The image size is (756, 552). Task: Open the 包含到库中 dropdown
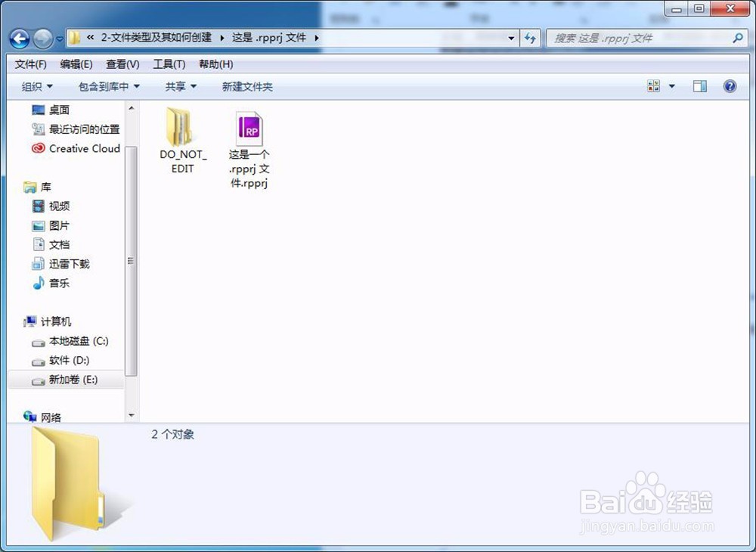tap(109, 87)
